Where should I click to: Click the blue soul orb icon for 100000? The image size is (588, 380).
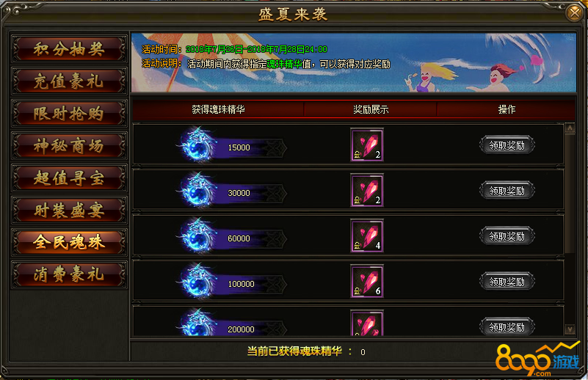[x=198, y=282]
